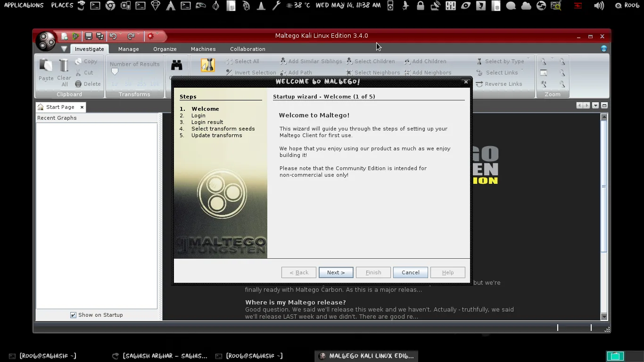Switch to Sathish Arthar taskbar window
Image resolution: width=644 pixels, height=362 pixels.
(160, 356)
